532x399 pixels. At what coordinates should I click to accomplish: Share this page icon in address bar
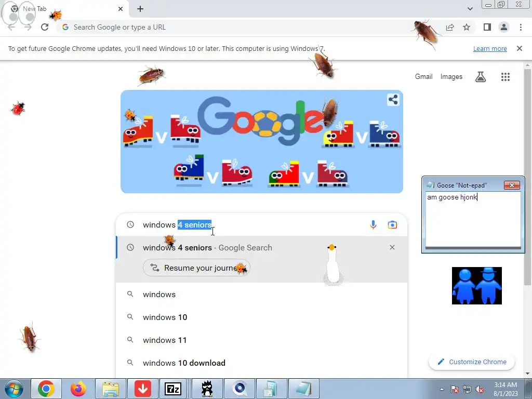(x=450, y=27)
